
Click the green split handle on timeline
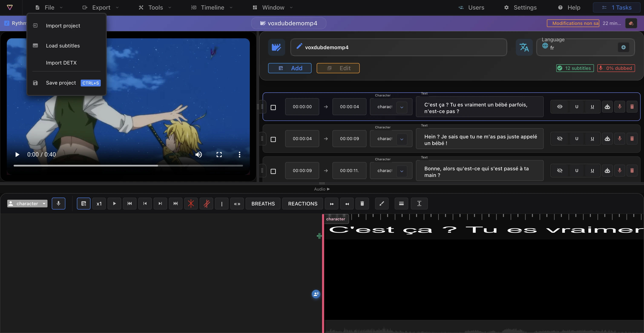tap(319, 236)
